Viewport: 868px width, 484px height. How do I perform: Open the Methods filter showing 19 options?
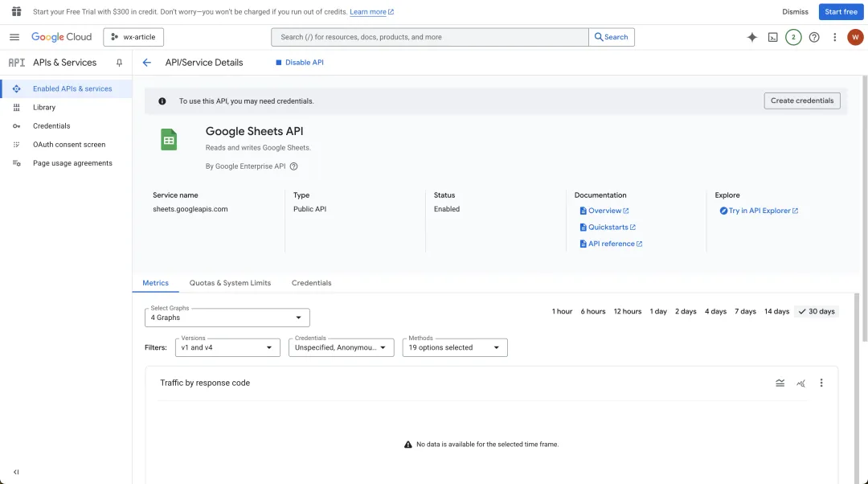point(454,347)
